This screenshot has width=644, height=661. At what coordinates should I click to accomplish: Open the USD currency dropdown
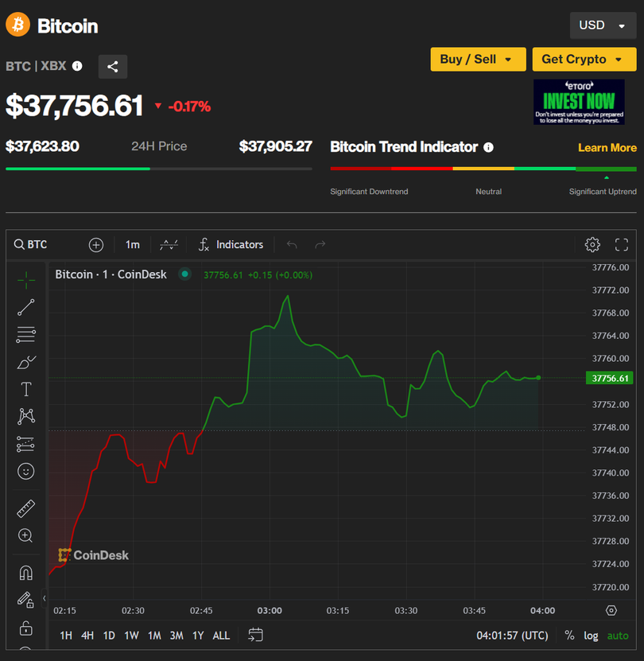click(x=602, y=25)
